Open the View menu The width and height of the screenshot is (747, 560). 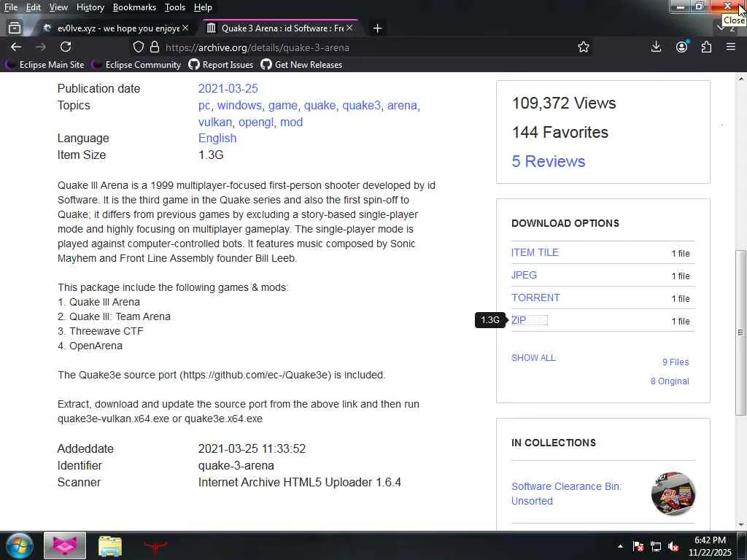pos(58,7)
